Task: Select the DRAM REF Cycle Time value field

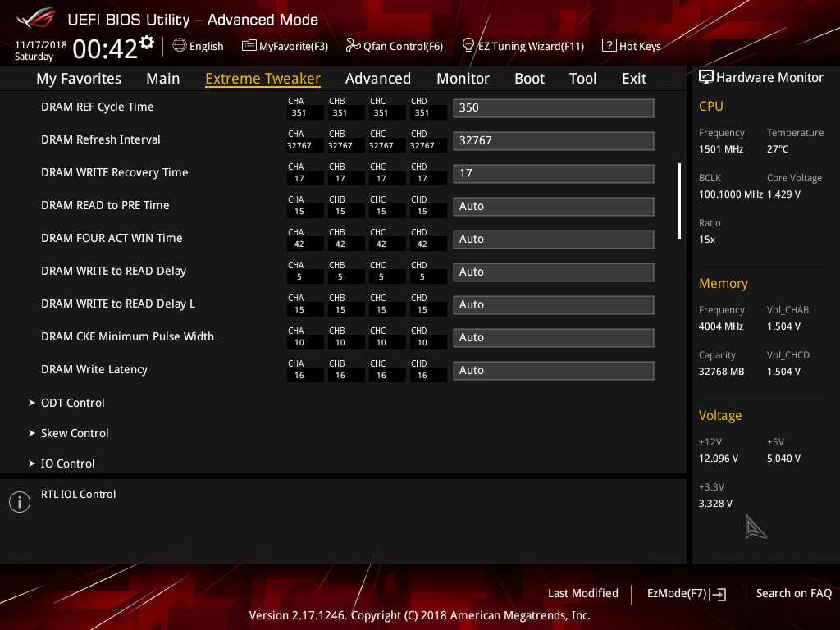Action: click(x=553, y=107)
